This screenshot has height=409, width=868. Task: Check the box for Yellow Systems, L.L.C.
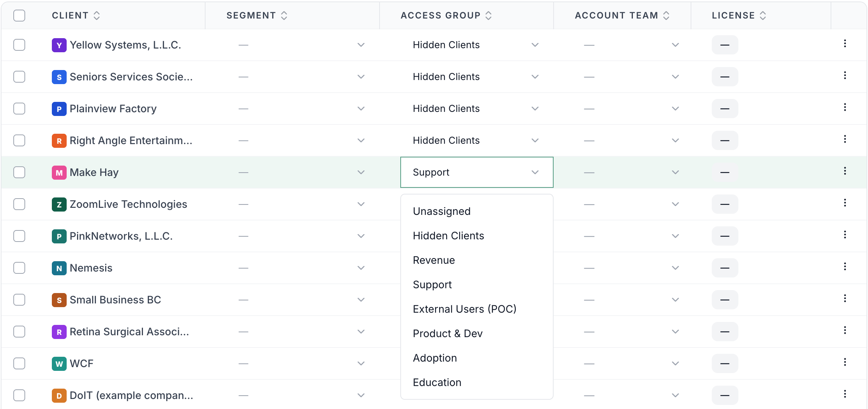(x=19, y=45)
